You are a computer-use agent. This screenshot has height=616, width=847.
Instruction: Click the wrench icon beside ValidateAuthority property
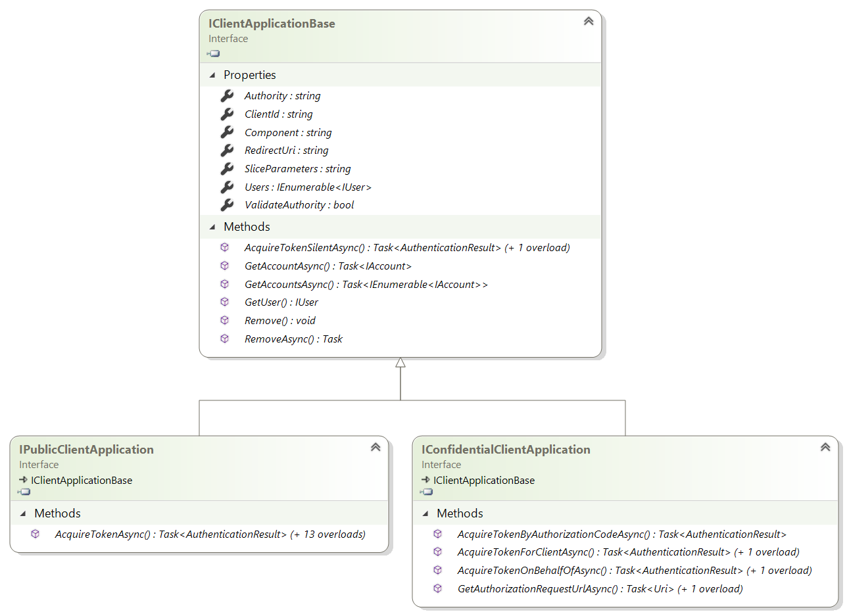coord(227,204)
